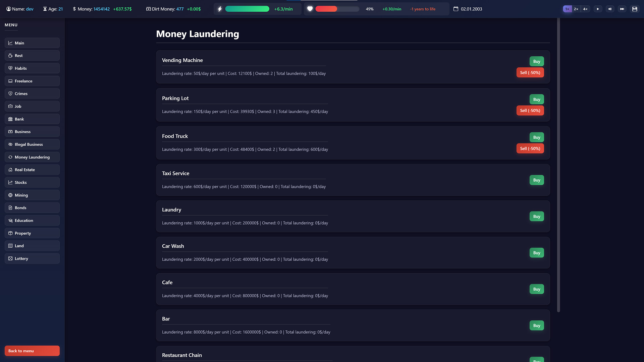Switch game speed to 2x

[576, 9]
